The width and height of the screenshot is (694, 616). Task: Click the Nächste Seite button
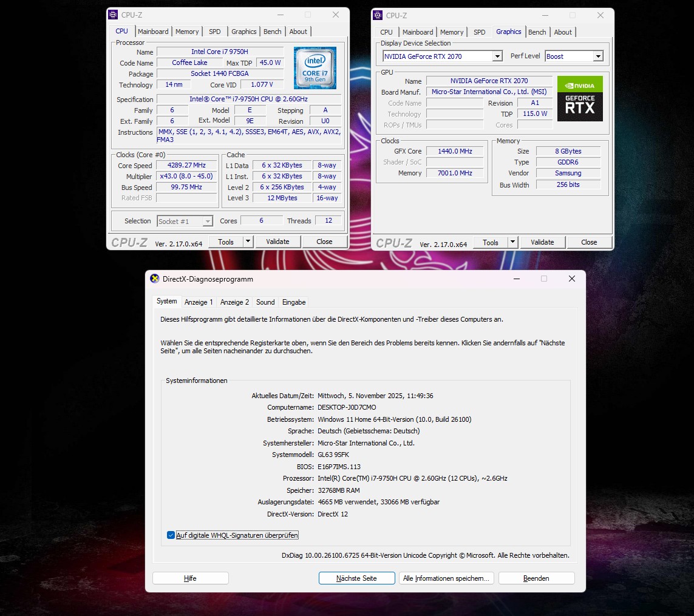point(356,578)
